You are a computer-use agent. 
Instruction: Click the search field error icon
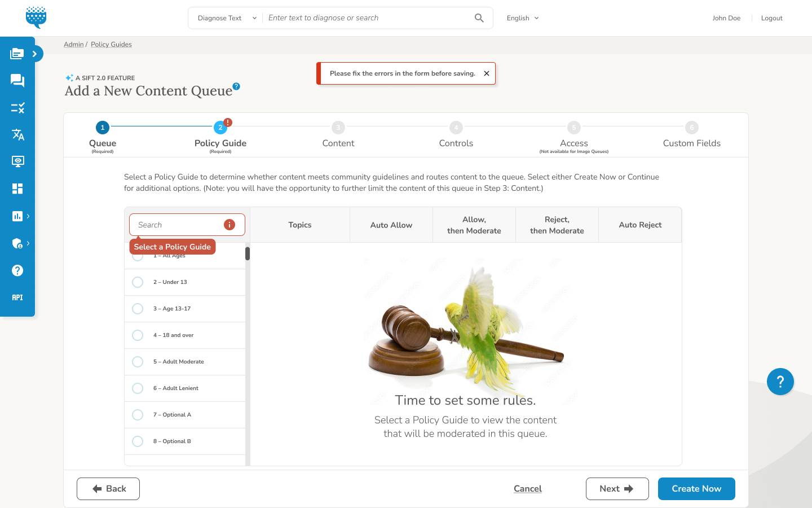click(230, 225)
